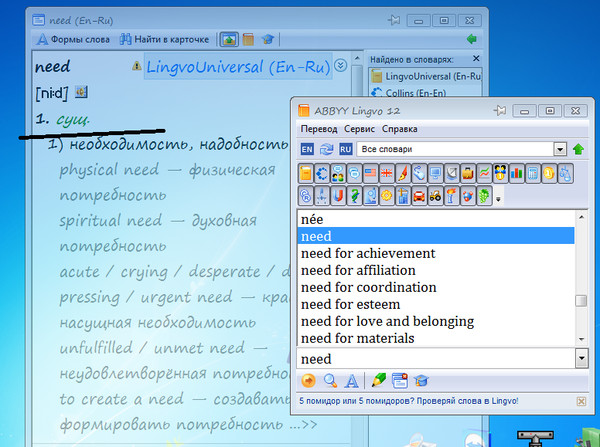Screen dimensions: 600x447
Task: Toggle the orange book dictionary icon in Lingvo
Action: [305, 174]
